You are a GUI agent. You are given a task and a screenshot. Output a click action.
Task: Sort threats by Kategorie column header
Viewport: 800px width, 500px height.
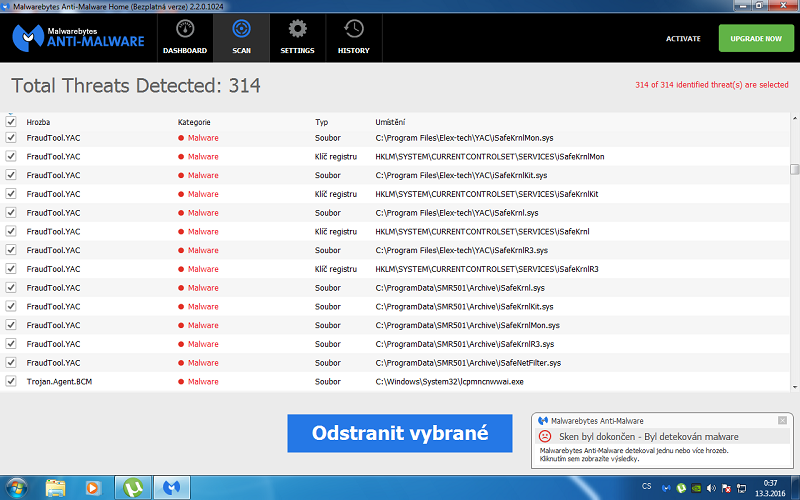click(x=194, y=121)
